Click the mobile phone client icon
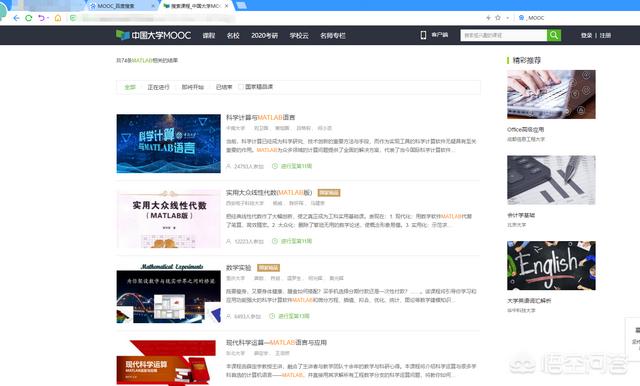 pos(423,35)
